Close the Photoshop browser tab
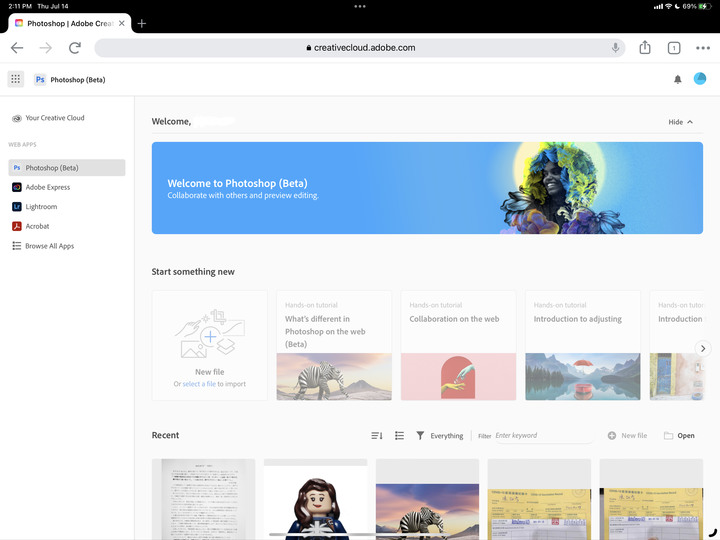The image size is (720, 540). tap(122, 23)
